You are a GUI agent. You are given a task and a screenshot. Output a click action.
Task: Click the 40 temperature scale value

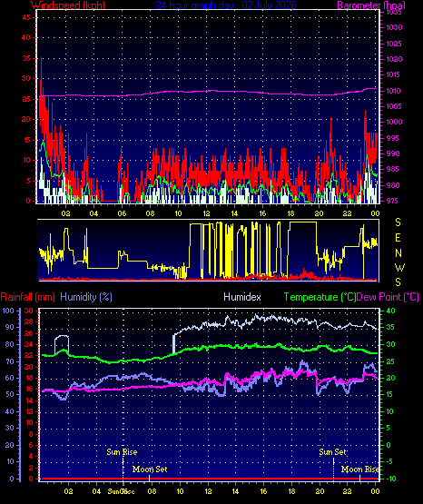tap(391, 311)
